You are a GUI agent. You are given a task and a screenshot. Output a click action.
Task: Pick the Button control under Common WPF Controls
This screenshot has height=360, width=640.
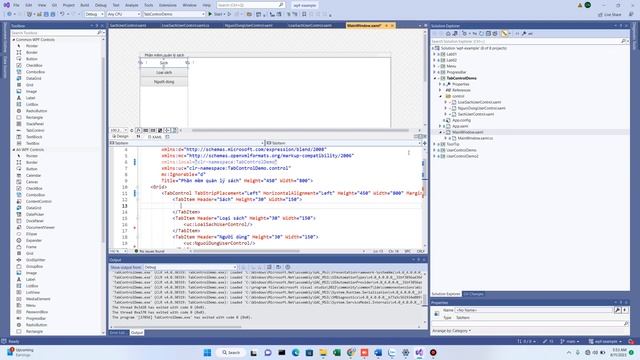(31, 59)
